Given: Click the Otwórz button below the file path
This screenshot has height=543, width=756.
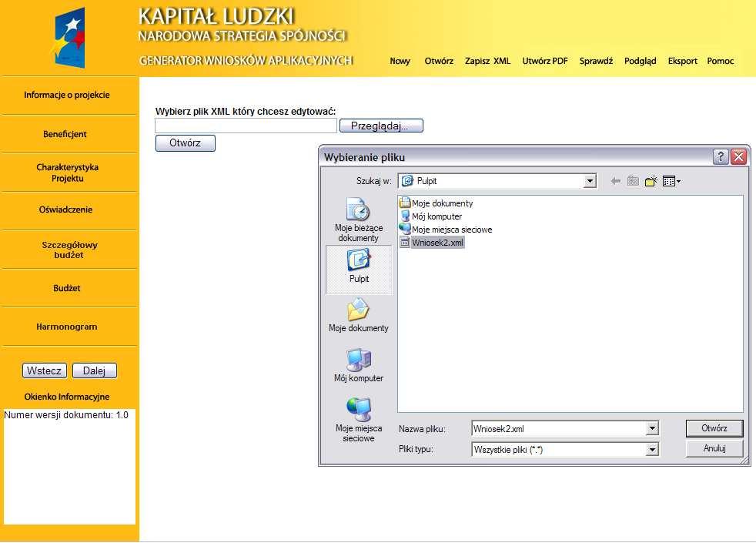Looking at the screenshot, I should [185, 143].
